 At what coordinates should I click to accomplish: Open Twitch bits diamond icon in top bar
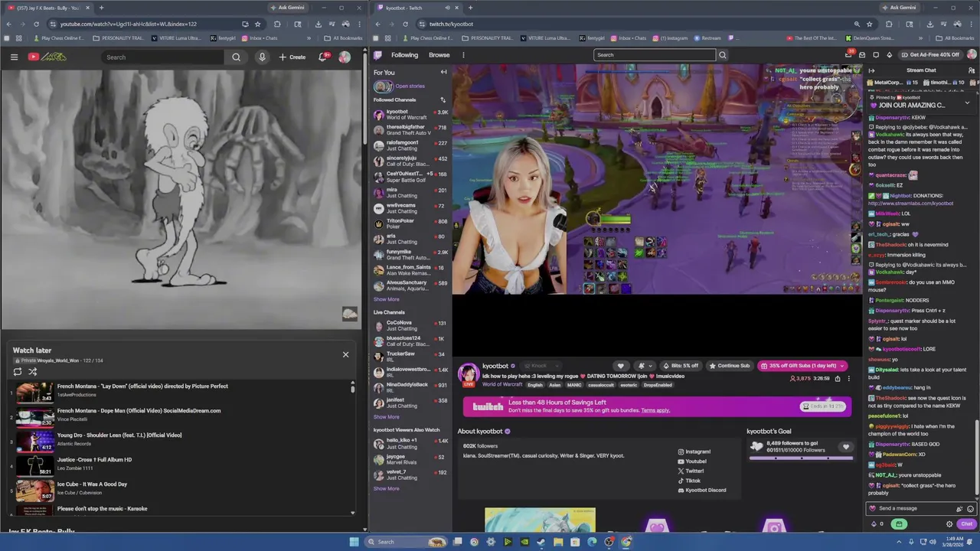point(889,55)
